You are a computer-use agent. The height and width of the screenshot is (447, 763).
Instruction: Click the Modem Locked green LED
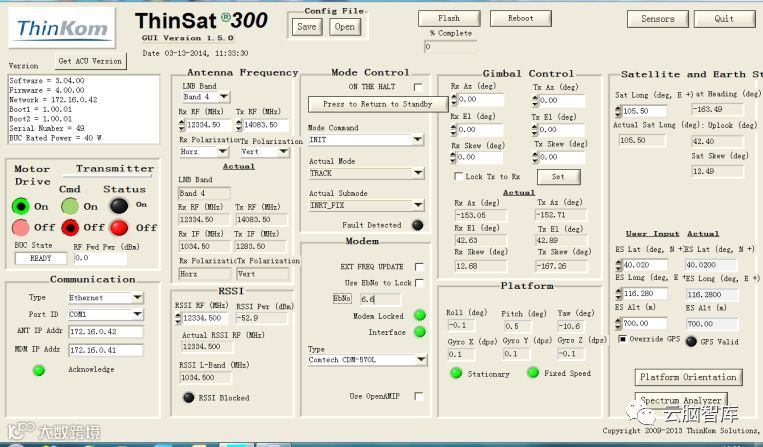tap(420, 315)
